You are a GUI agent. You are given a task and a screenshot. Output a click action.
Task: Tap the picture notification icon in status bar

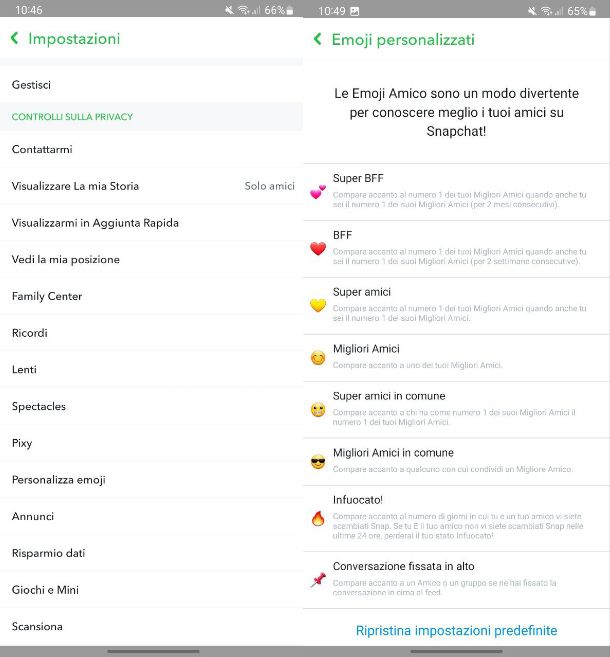click(354, 11)
